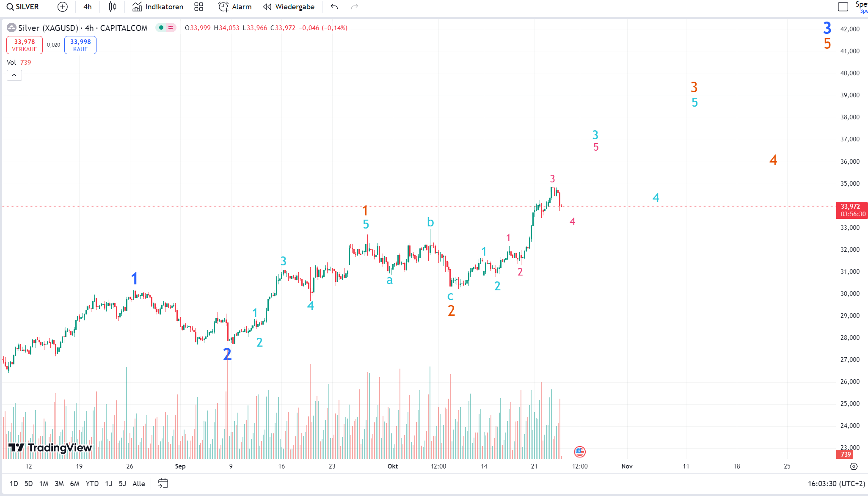868x496 pixels.
Task: Add symbol to compare with plus icon
Action: click(x=62, y=7)
